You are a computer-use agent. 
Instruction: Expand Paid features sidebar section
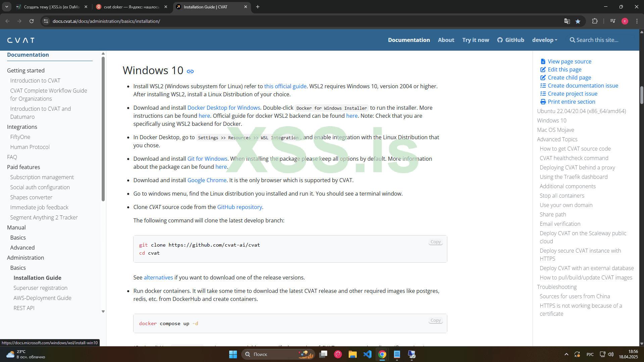click(x=23, y=167)
